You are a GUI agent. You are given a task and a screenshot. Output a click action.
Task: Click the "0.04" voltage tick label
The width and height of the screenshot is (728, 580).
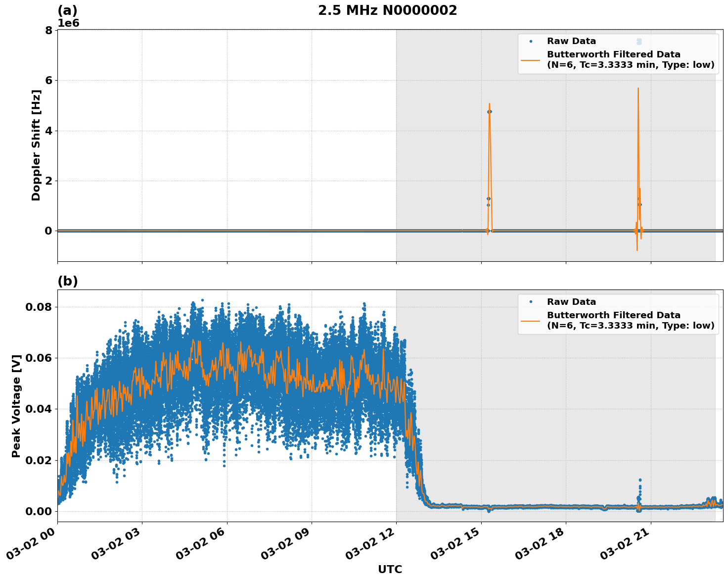click(x=39, y=409)
